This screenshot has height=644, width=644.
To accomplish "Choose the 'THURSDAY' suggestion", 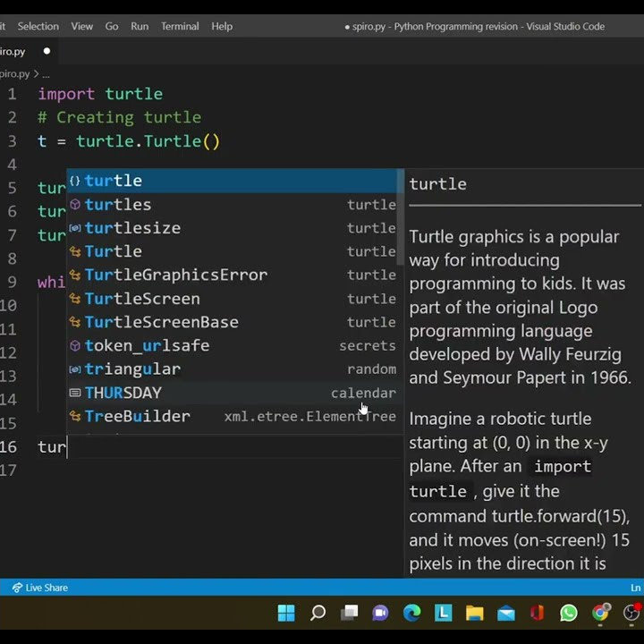I will pyautogui.click(x=233, y=393).
